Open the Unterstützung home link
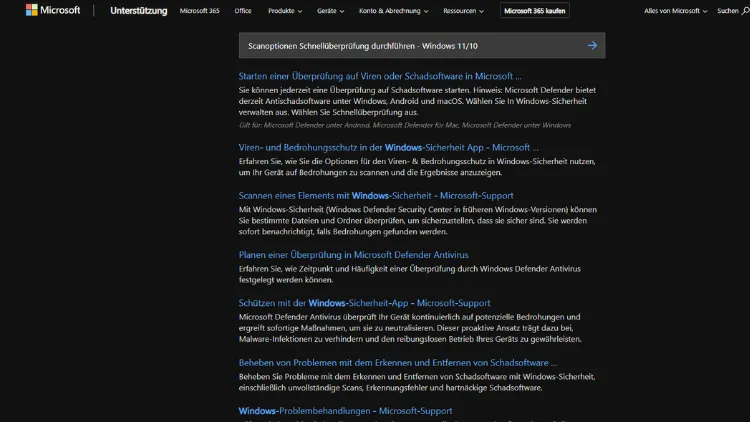 (x=139, y=11)
